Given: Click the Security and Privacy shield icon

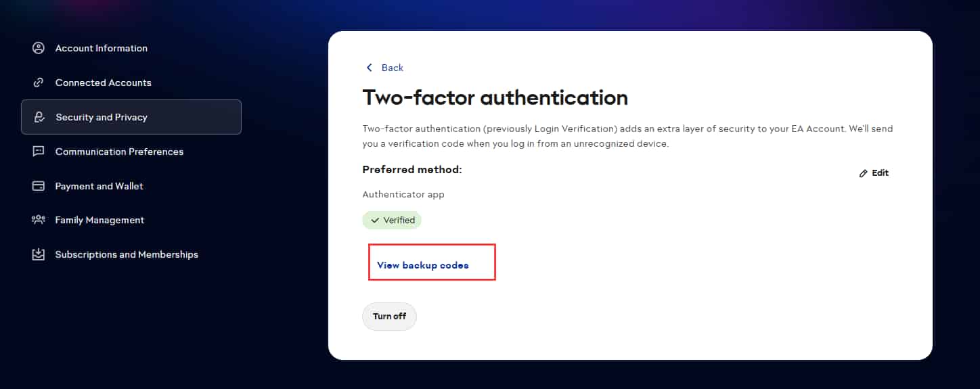Looking at the screenshot, I should point(39,117).
